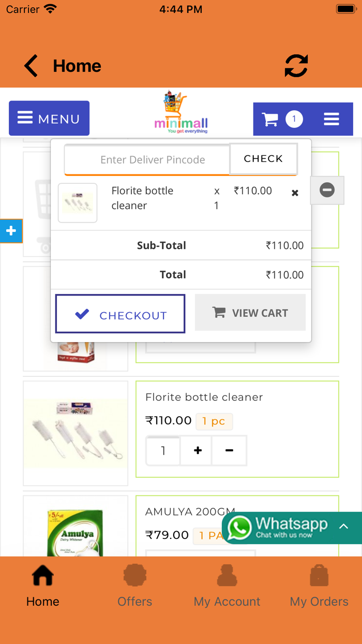Viewport: 362px width, 644px height.
Task: Decrease Florite bottle cleaner quantity with minus
Action: point(229,450)
